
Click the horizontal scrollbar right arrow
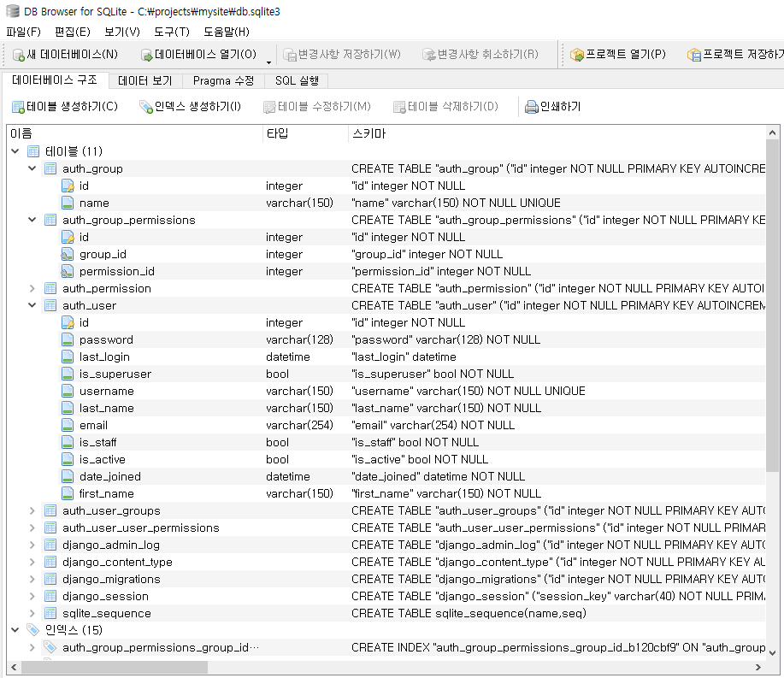pos(758,668)
